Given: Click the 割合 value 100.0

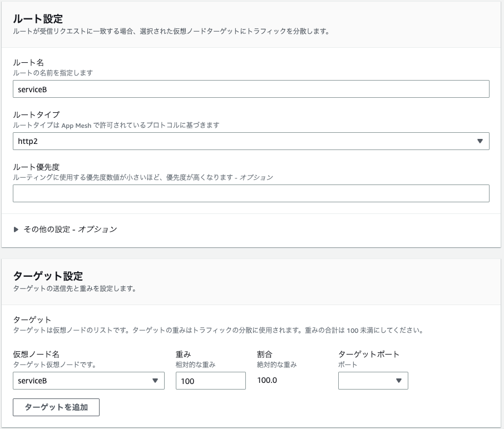Looking at the screenshot, I should coord(267,380).
